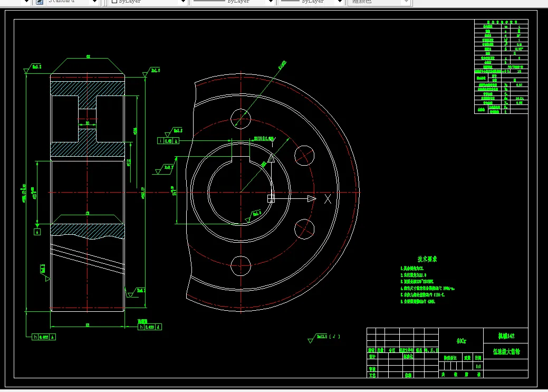Screen dimensions: 548x392
Task: Select tolerance frame right of the 63 dimension
Action: (x=150, y=327)
